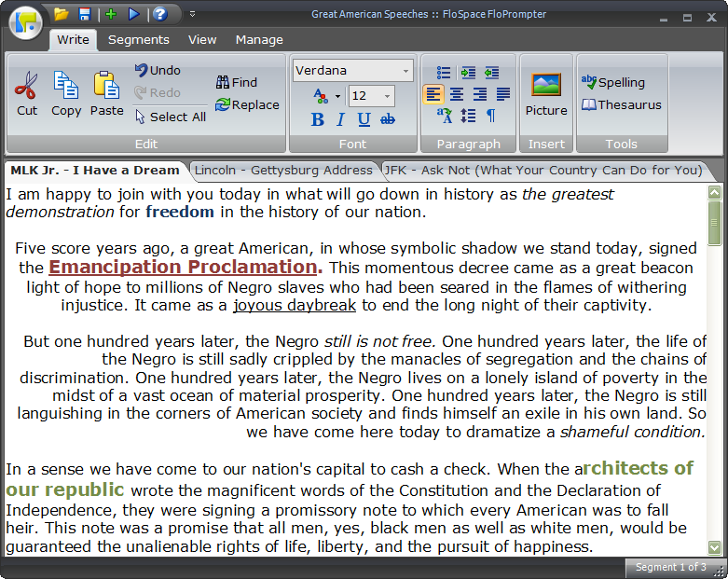Toggle the bulleted list icon
728x579 pixels.
click(x=444, y=73)
